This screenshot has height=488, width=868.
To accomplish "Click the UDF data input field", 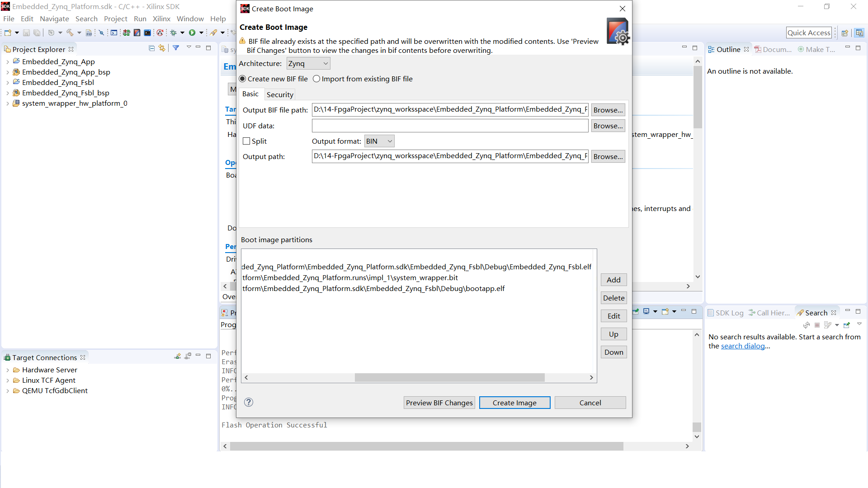I will tap(449, 125).
